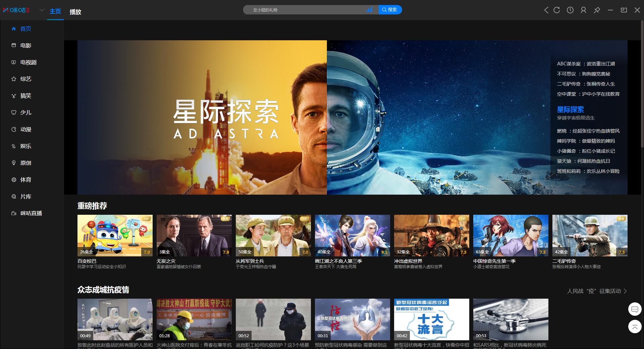Open the dropdown arrow beside Migu logo
Image resolution: width=644 pixels, height=349 pixels.
pos(42,10)
